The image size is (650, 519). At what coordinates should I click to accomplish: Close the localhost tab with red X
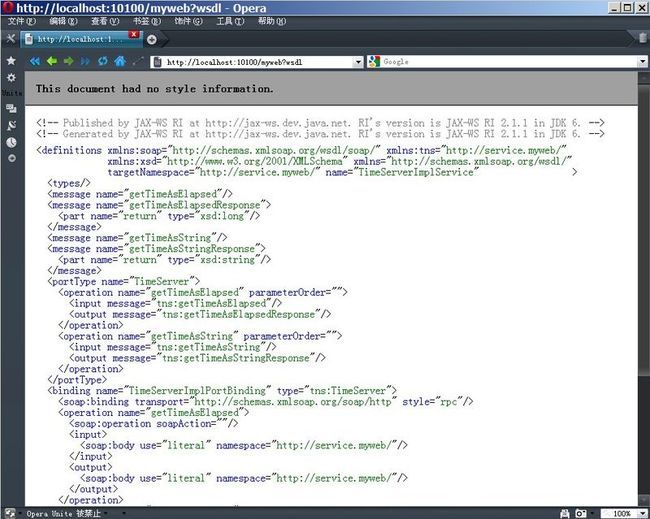click(133, 34)
